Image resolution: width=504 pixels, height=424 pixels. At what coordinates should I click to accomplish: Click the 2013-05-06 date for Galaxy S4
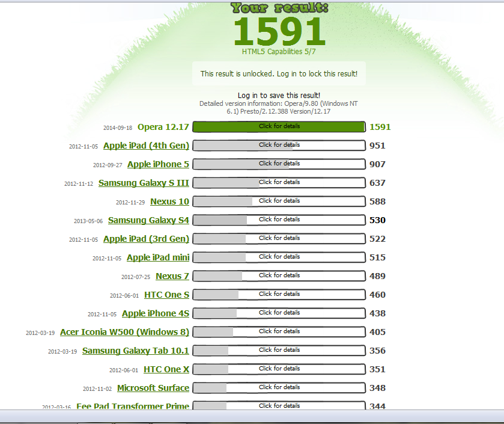(x=88, y=221)
